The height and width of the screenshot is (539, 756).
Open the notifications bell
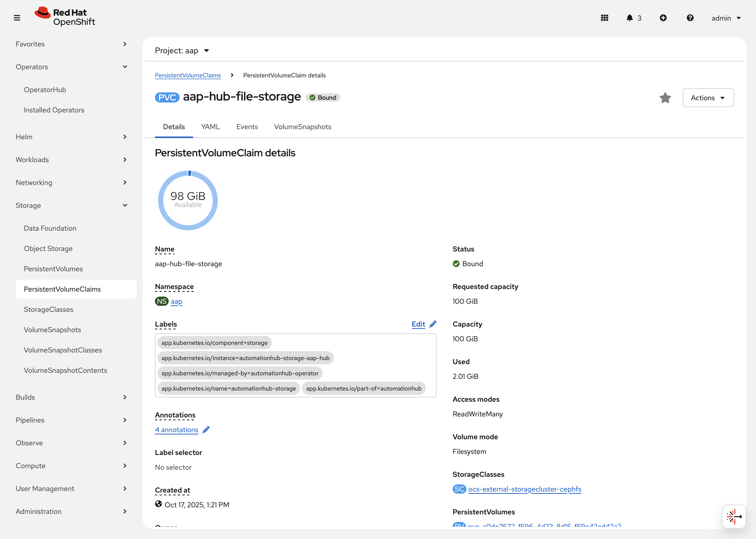pos(629,18)
